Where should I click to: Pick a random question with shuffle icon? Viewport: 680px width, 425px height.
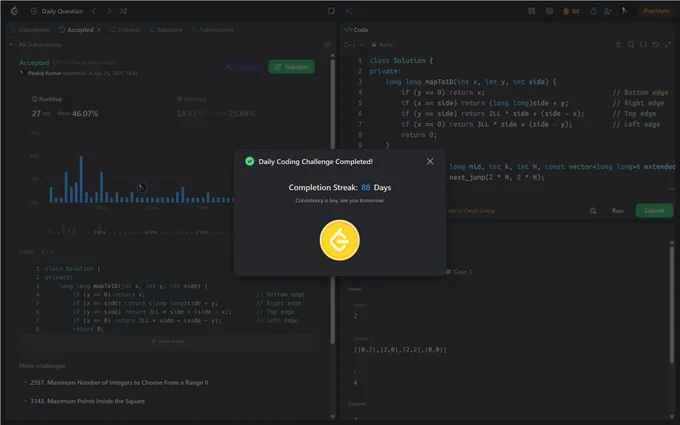pos(124,11)
